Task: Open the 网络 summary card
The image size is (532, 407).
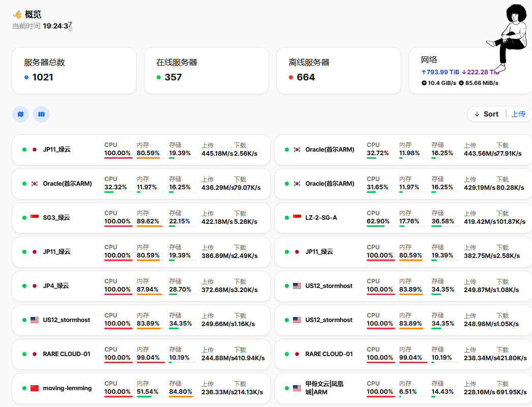Action: [x=470, y=70]
